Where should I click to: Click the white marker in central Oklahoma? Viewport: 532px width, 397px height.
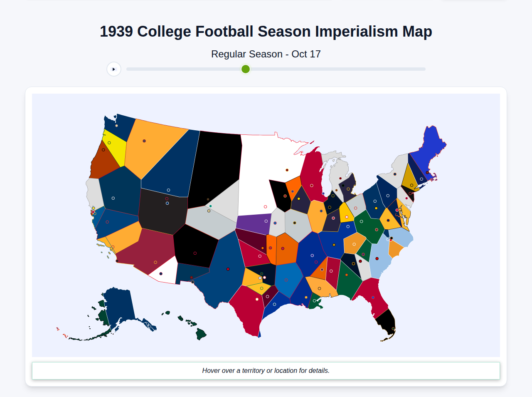click(x=264, y=277)
